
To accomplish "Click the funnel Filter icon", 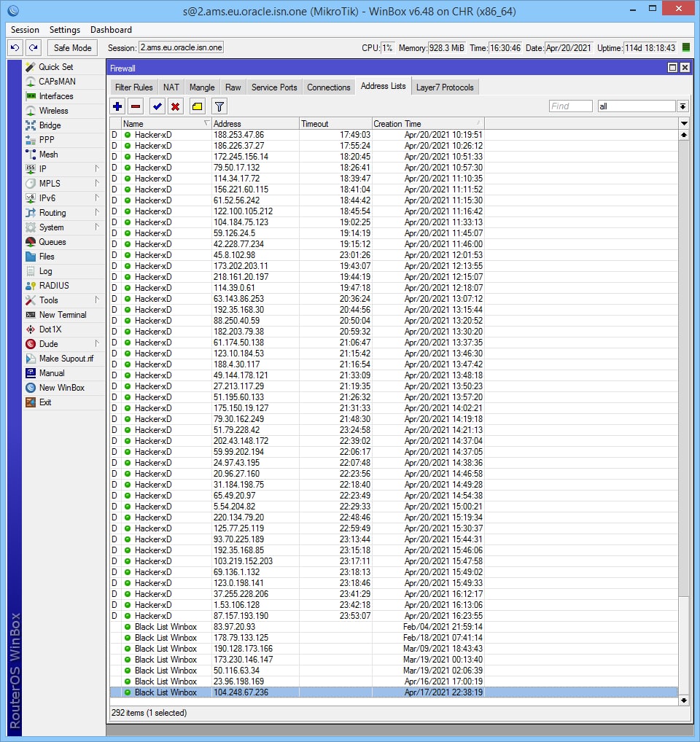I will click(219, 106).
